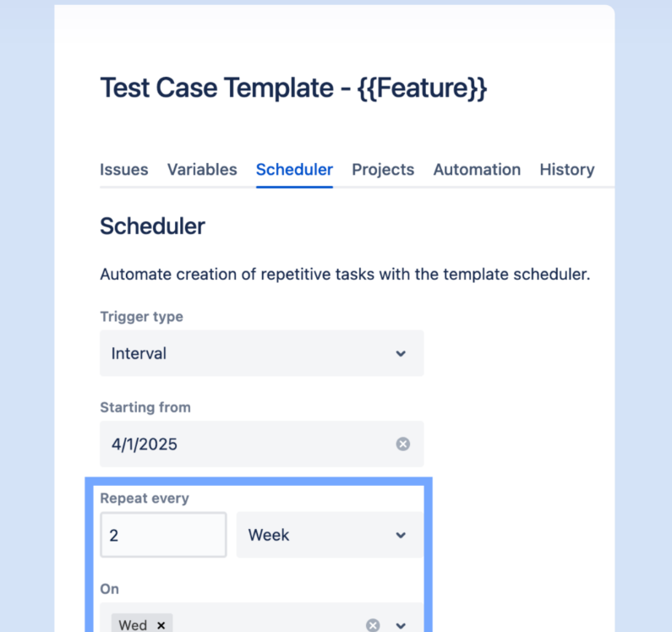672x632 pixels.
Task: Click the chevron beside Week
Action: [401, 535]
